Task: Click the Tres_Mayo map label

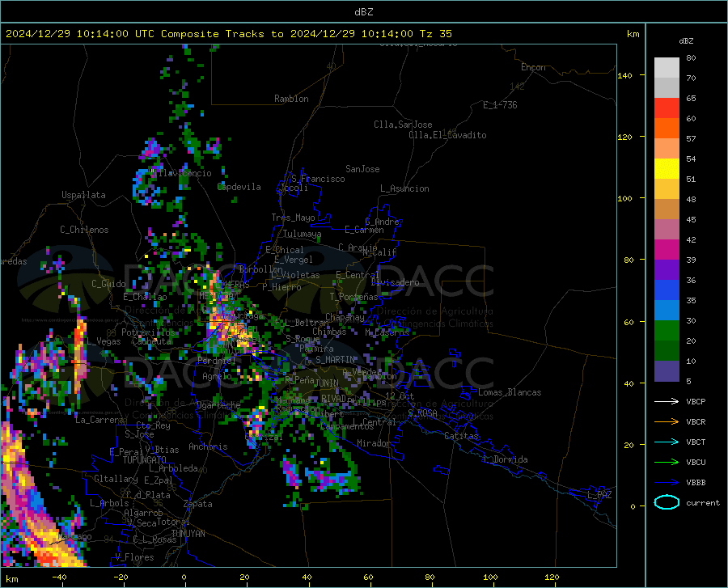Action: pyautogui.click(x=293, y=218)
